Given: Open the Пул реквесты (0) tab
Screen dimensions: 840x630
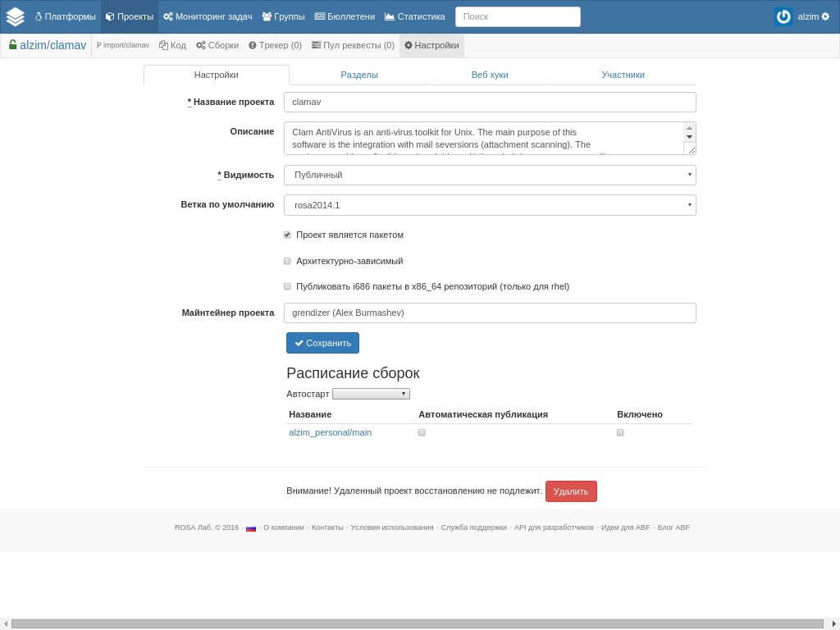Looking at the screenshot, I should (x=353, y=46).
